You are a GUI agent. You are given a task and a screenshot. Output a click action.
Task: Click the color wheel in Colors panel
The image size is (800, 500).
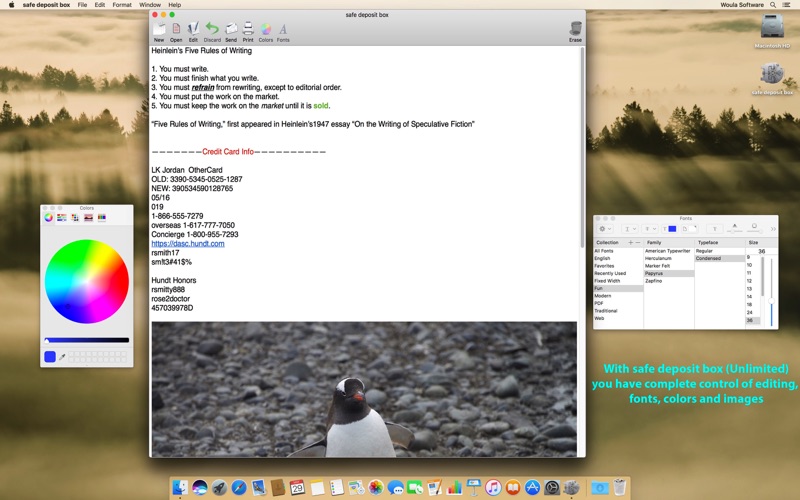click(x=87, y=281)
